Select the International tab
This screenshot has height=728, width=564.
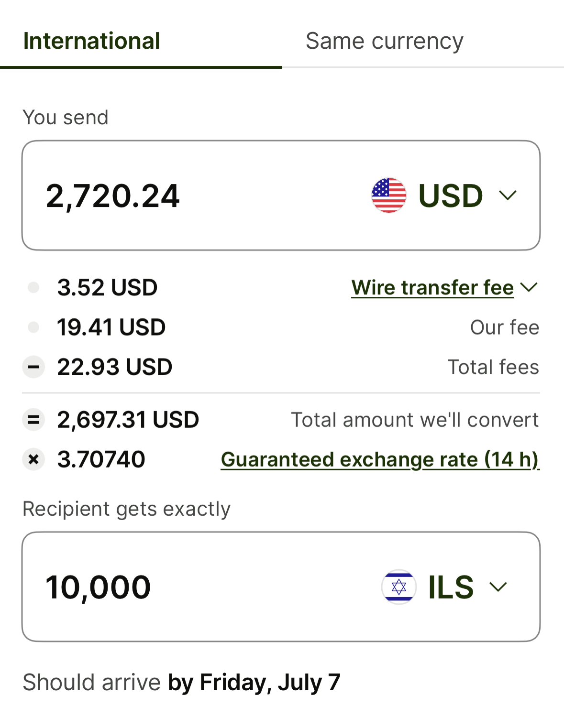point(91,41)
